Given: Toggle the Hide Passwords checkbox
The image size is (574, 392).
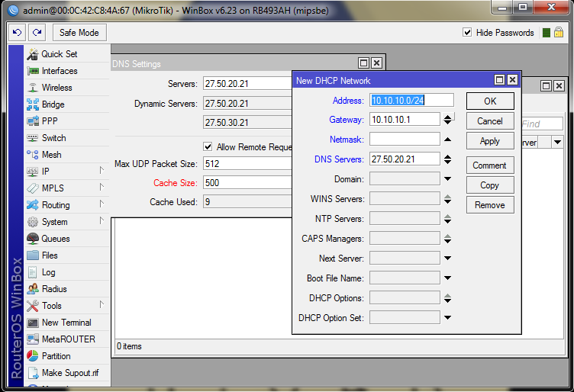Looking at the screenshot, I should click(467, 33).
